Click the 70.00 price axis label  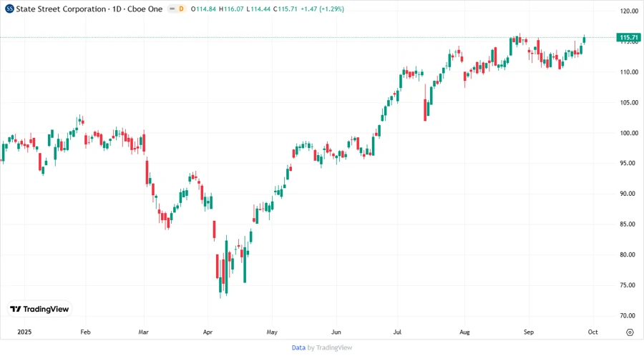click(629, 315)
